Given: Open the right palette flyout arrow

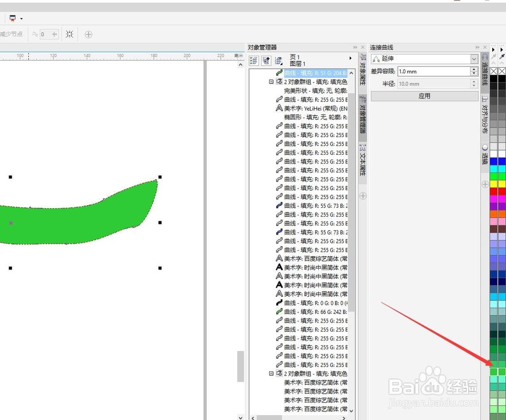Looking at the screenshot, I should pyautogui.click(x=501, y=50).
